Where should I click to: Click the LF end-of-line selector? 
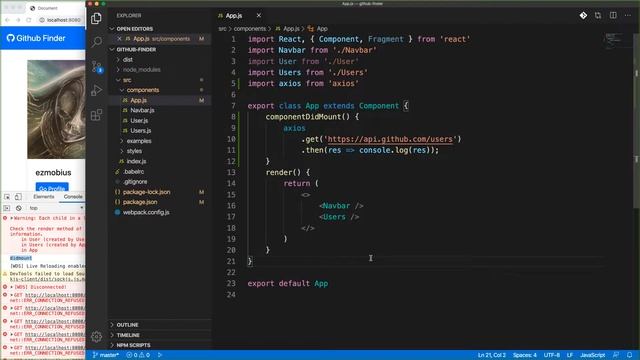570,355
